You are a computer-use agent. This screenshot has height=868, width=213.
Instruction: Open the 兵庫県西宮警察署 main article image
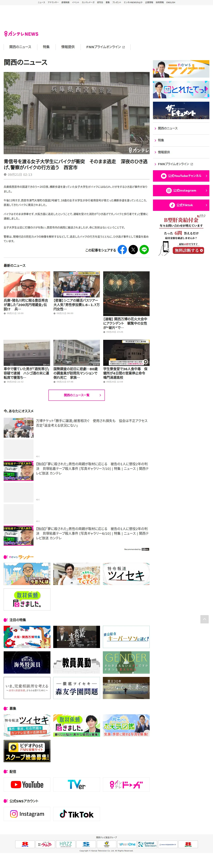pos(77,113)
